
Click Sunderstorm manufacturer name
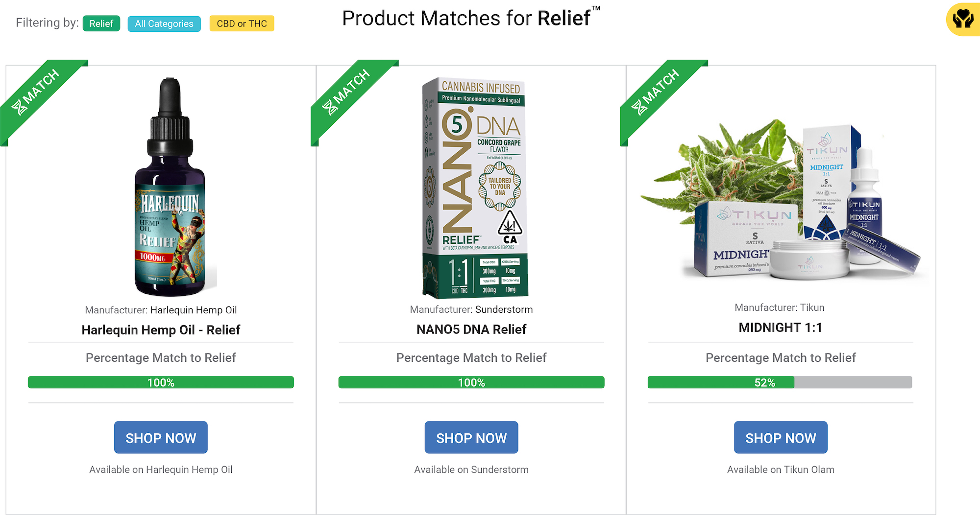504,309
